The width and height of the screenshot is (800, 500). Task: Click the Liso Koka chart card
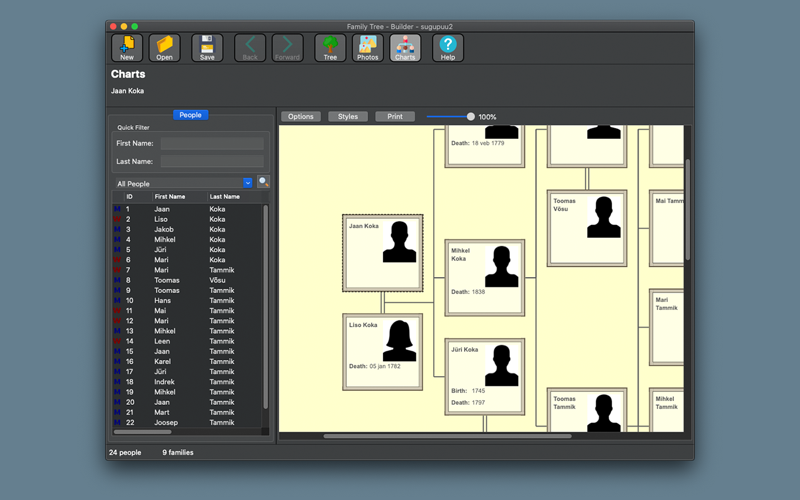coord(383,352)
